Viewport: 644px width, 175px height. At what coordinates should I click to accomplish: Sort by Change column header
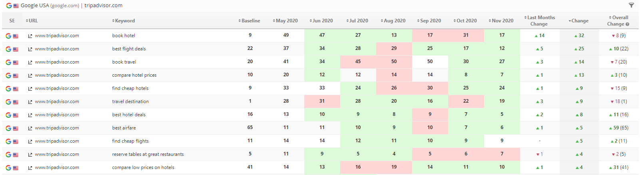[x=579, y=21]
